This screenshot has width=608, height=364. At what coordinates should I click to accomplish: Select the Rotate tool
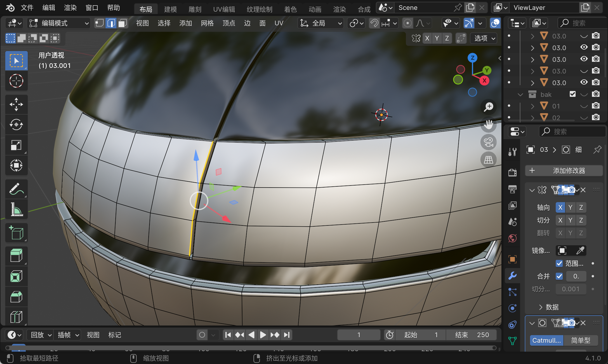pyautogui.click(x=16, y=125)
